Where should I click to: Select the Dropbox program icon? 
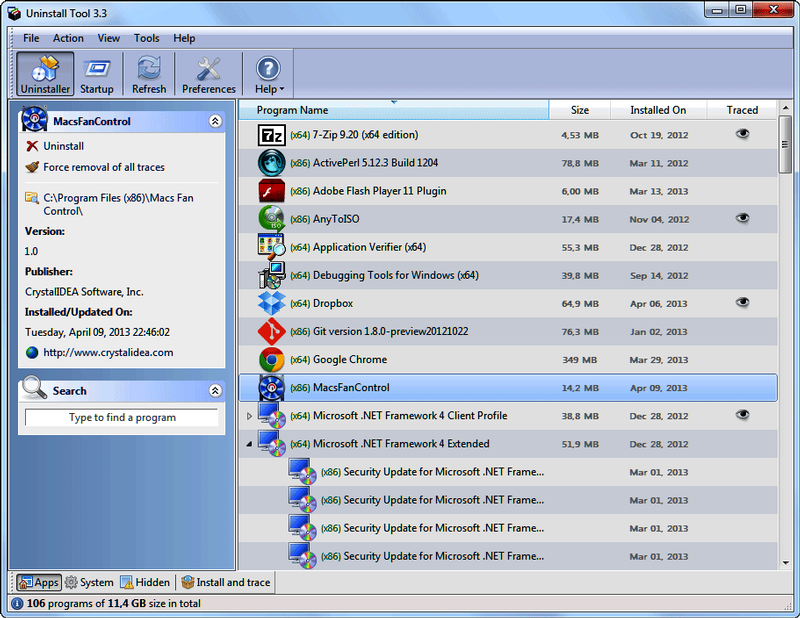click(270, 302)
